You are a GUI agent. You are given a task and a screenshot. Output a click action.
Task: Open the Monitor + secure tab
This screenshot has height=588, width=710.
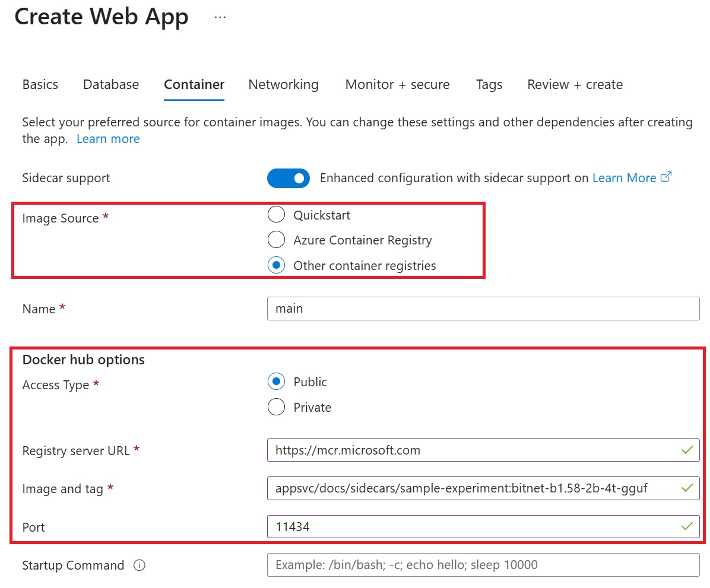pos(397,85)
